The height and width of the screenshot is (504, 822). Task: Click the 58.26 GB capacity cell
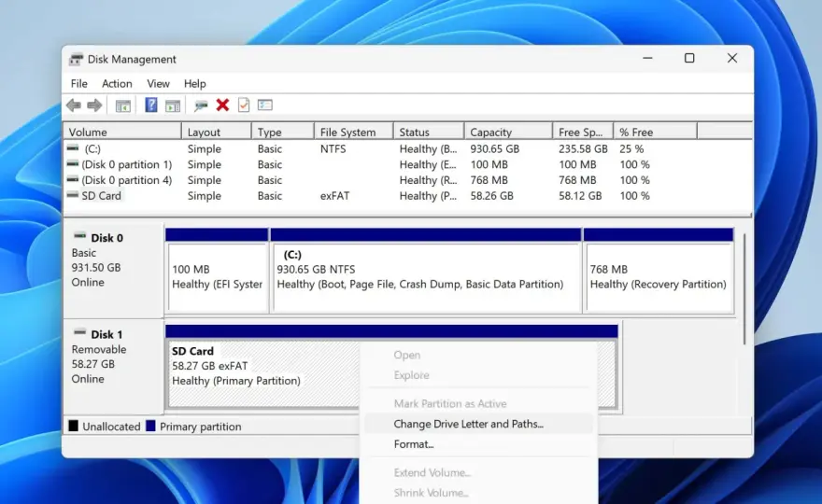tap(491, 196)
